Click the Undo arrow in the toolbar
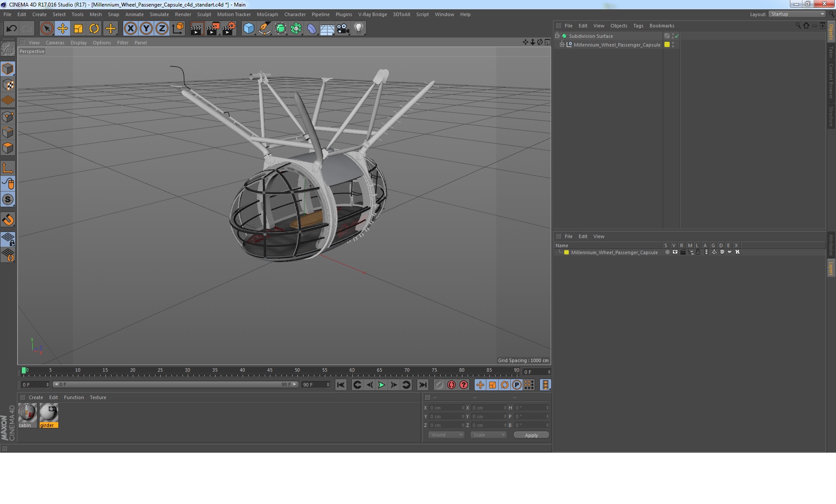The image size is (836, 504). pyautogui.click(x=11, y=29)
